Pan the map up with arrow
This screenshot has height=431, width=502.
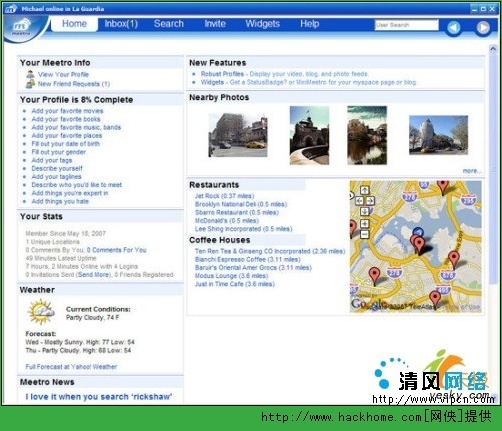tap(365, 190)
